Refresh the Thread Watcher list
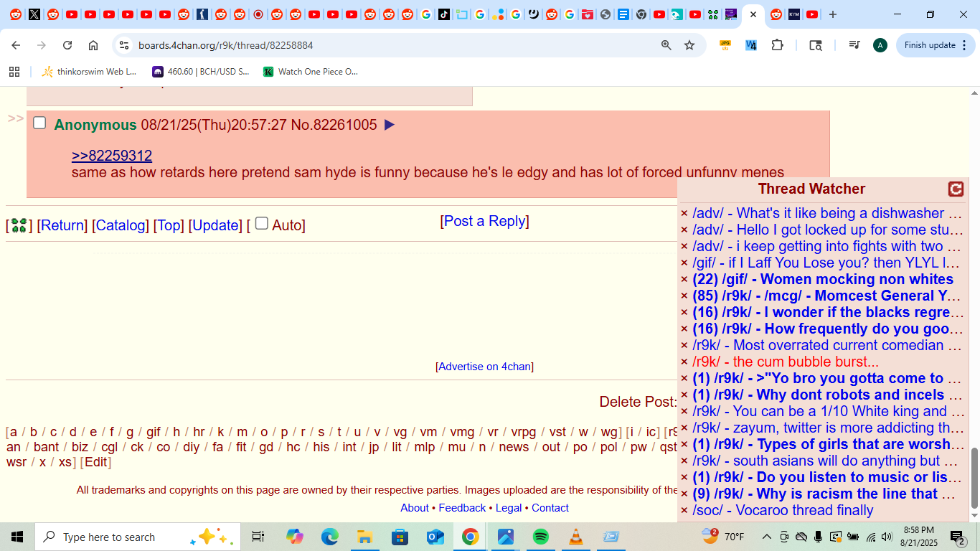 point(956,189)
